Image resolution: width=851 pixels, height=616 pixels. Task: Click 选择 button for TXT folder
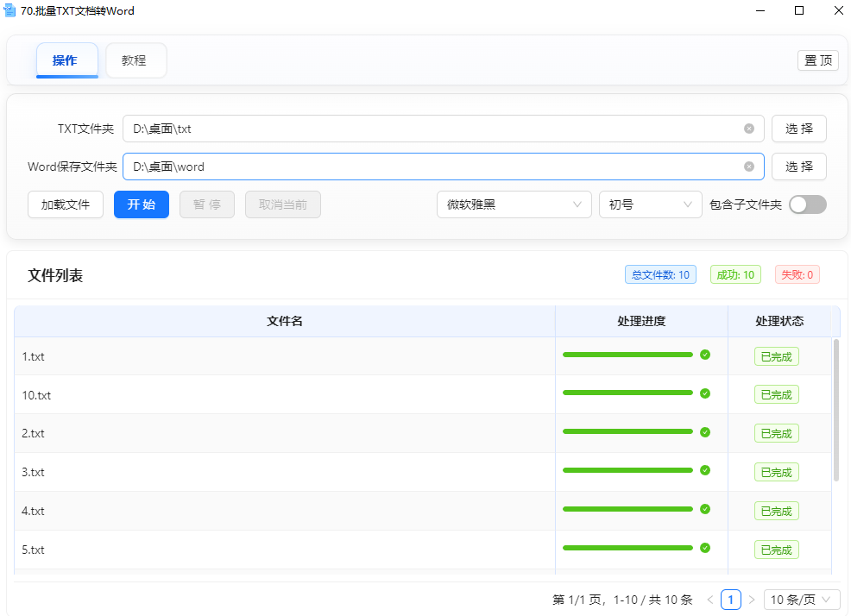pyautogui.click(x=798, y=129)
